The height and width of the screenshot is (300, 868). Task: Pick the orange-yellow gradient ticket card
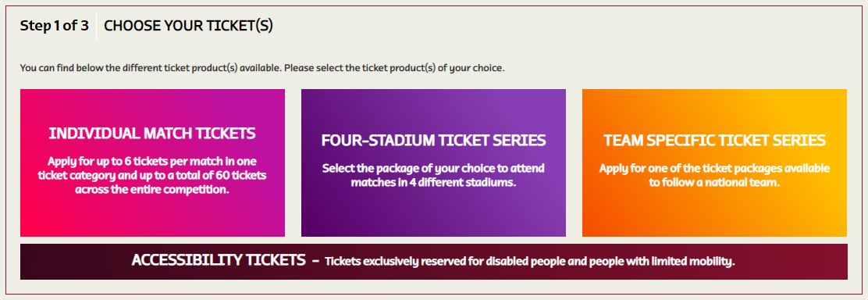(x=715, y=162)
